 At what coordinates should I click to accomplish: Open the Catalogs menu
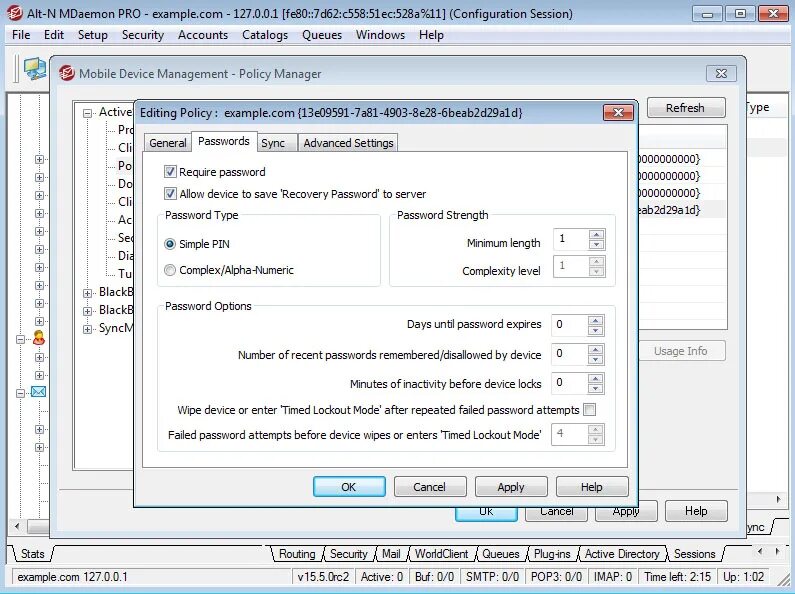[265, 35]
